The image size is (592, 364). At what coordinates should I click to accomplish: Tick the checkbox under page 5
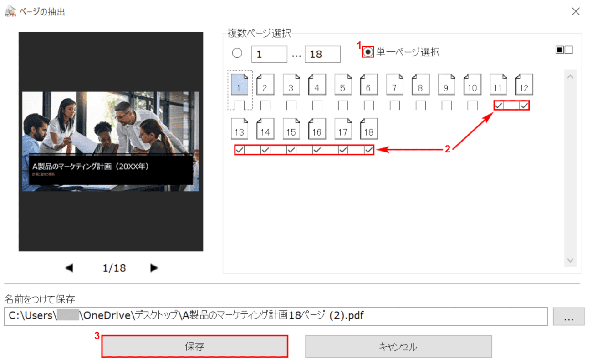343,106
